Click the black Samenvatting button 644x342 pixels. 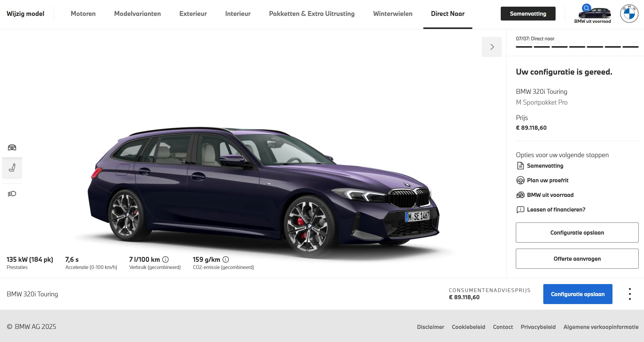click(x=528, y=14)
